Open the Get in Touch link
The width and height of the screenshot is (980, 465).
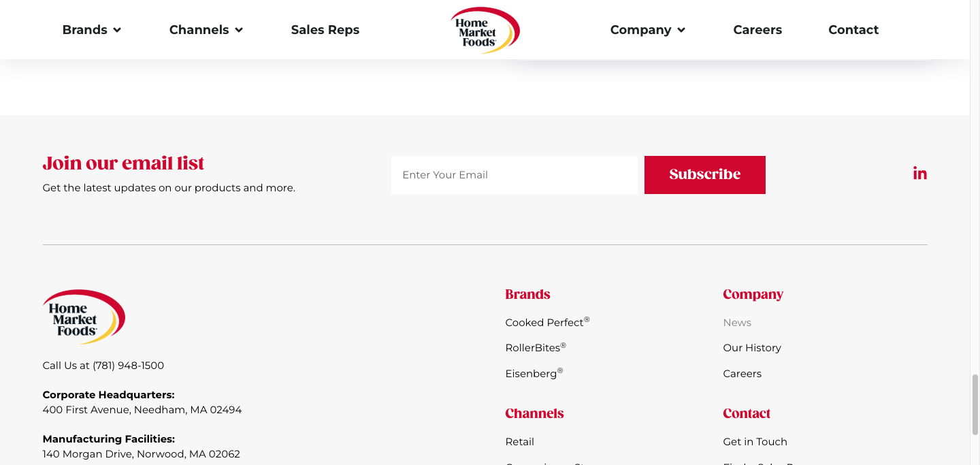coord(755,442)
